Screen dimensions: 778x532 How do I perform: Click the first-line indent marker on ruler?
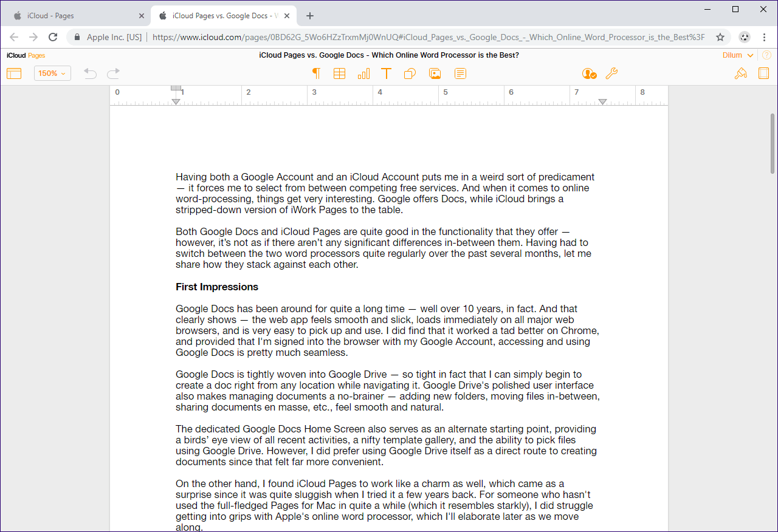[x=176, y=88]
